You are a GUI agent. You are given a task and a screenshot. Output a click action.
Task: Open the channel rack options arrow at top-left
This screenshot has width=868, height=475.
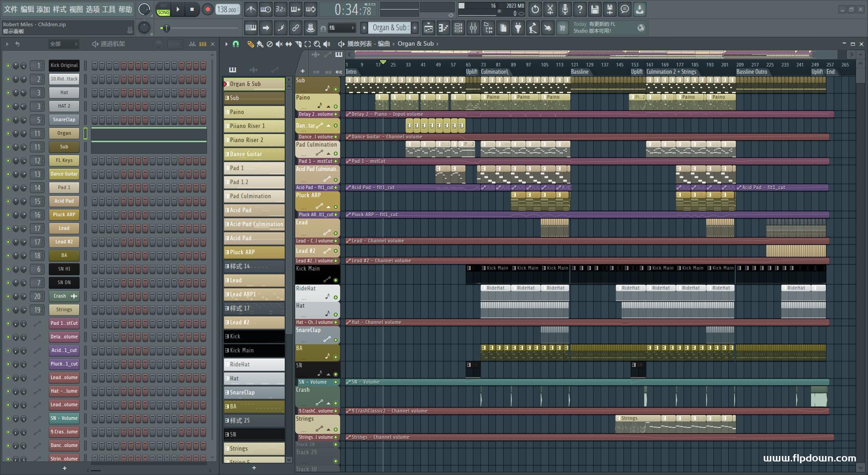coord(7,44)
